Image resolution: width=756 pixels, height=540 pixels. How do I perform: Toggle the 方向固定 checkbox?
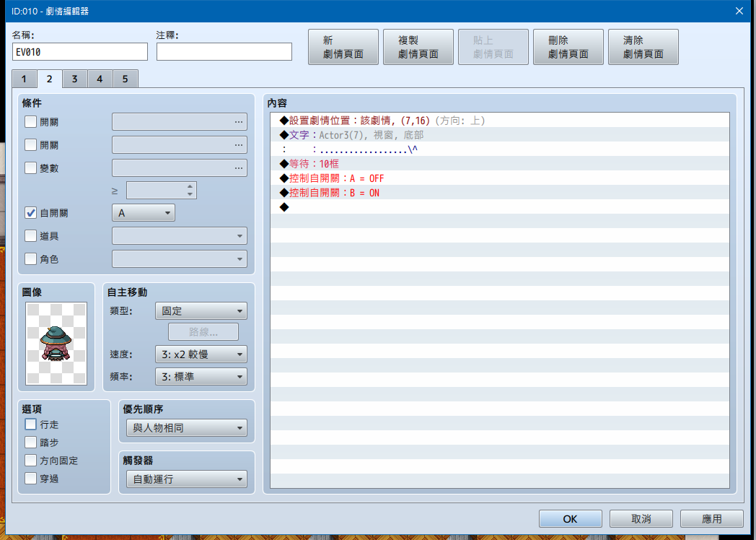coord(30,461)
